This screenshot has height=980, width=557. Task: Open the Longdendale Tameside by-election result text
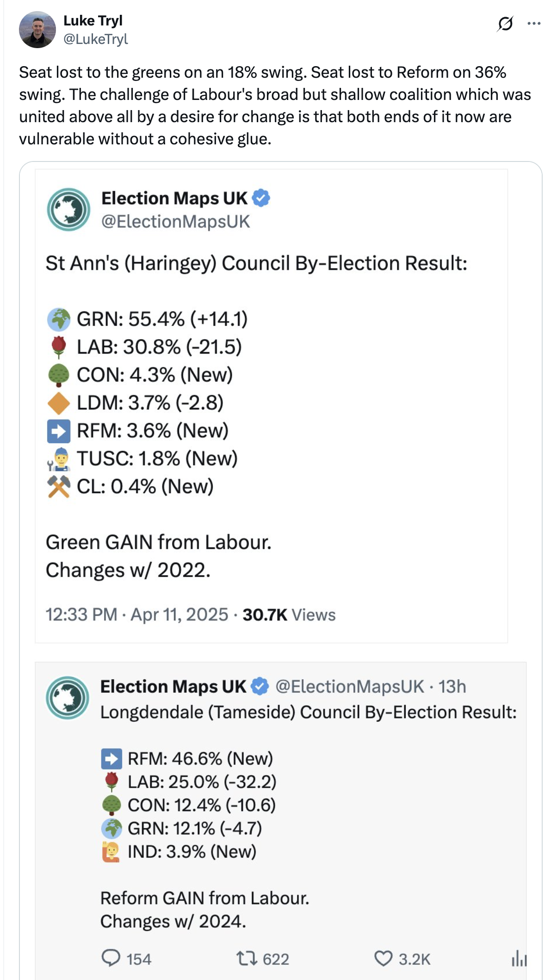[309, 712]
